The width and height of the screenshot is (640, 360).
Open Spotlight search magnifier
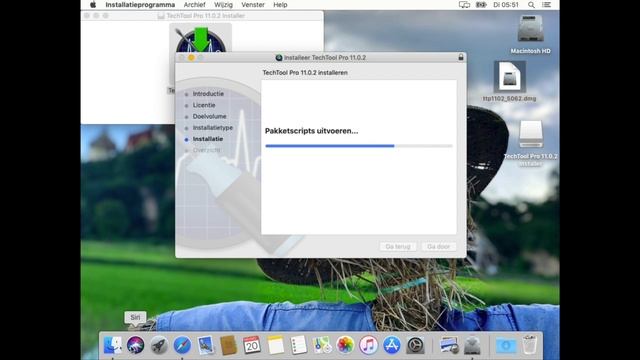[531, 5]
